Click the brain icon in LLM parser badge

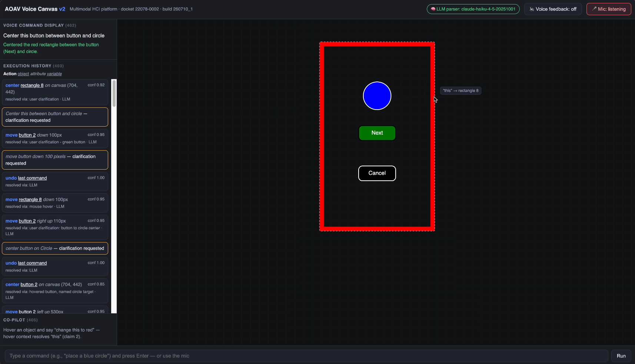tap(433, 9)
